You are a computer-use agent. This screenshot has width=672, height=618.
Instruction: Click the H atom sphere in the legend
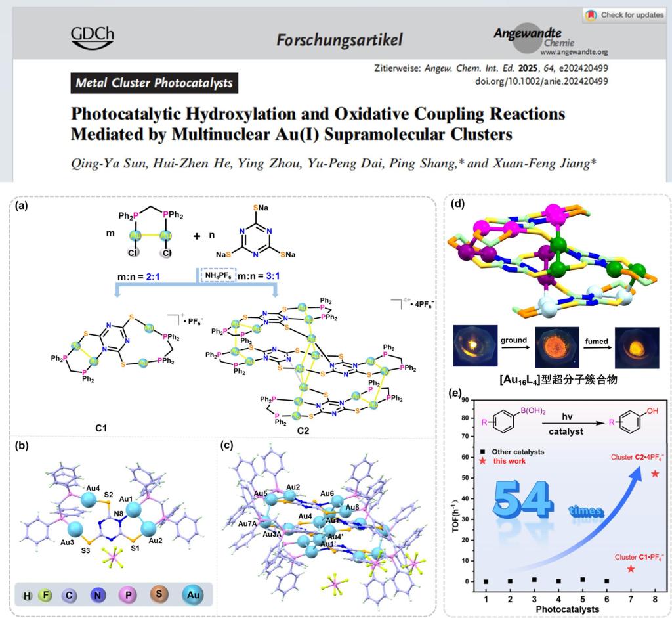point(27,596)
